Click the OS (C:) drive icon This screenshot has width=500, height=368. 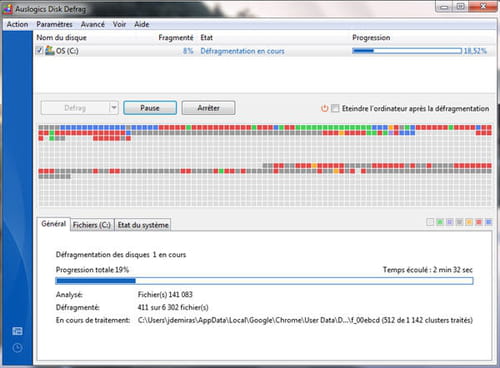50,51
